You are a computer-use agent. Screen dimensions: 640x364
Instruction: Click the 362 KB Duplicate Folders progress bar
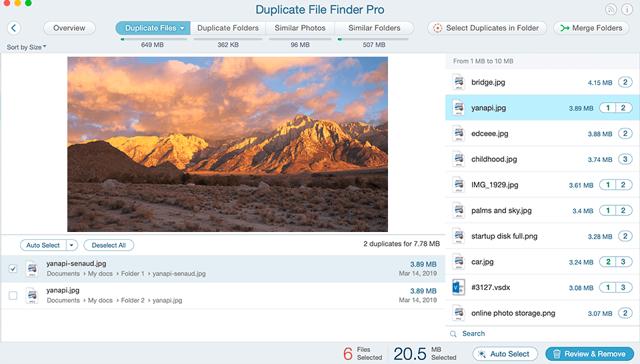(x=228, y=39)
